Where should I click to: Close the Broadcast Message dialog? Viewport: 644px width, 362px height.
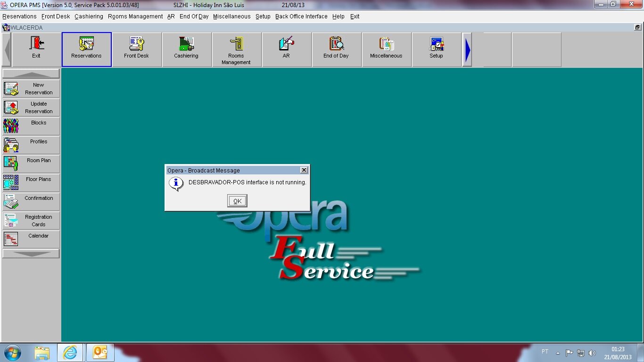(304, 170)
